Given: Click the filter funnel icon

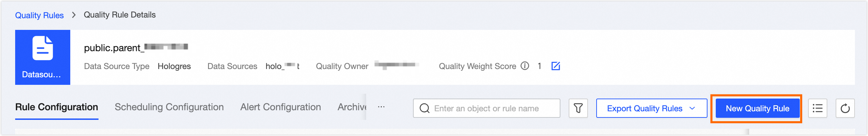Looking at the screenshot, I should tap(578, 108).
